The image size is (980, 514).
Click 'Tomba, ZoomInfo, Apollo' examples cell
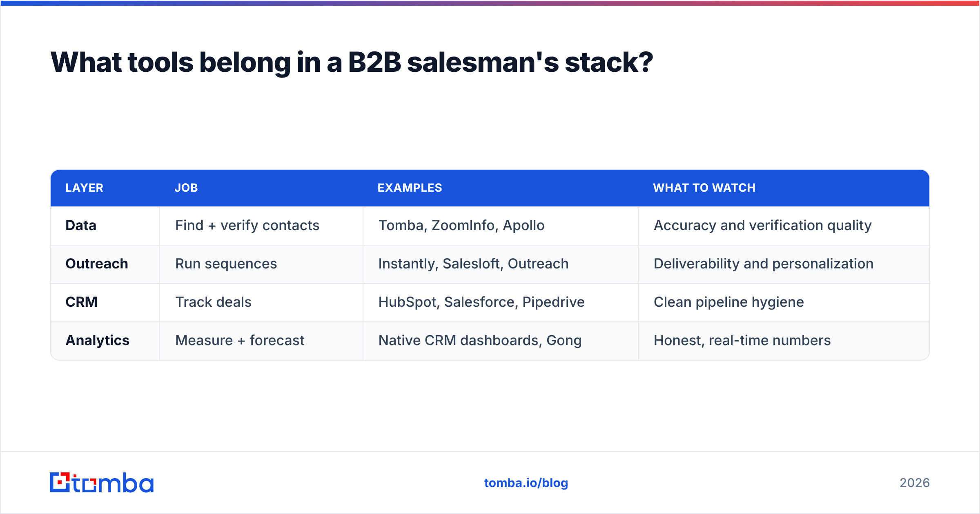(x=501, y=226)
